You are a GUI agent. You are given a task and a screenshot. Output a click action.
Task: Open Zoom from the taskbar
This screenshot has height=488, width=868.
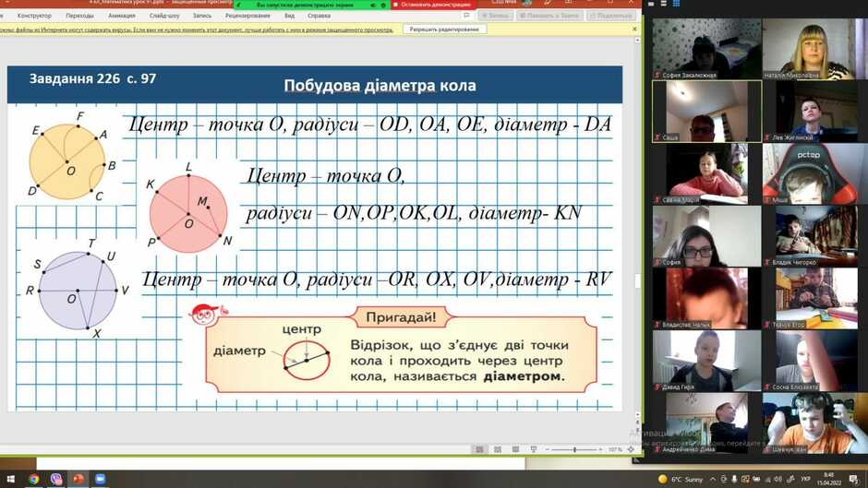(x=101, y=479)
